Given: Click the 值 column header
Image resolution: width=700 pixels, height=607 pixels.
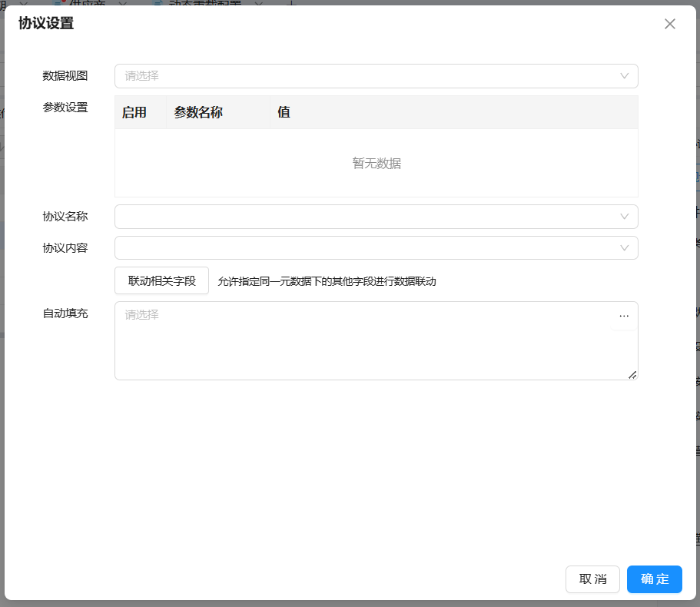Looking at the screenshot, I should pyautogui.click(x=454, y=112).
